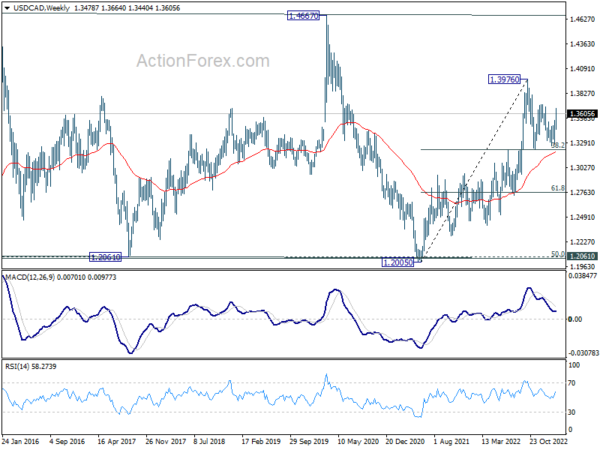Click the 26 Nov 2017 date on the time axis
This screenshot has width=600, height=450.
[166, 441]
